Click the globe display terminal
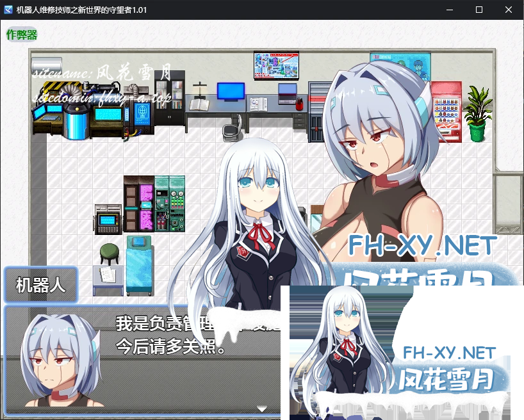524x420 pixels. 143,115
